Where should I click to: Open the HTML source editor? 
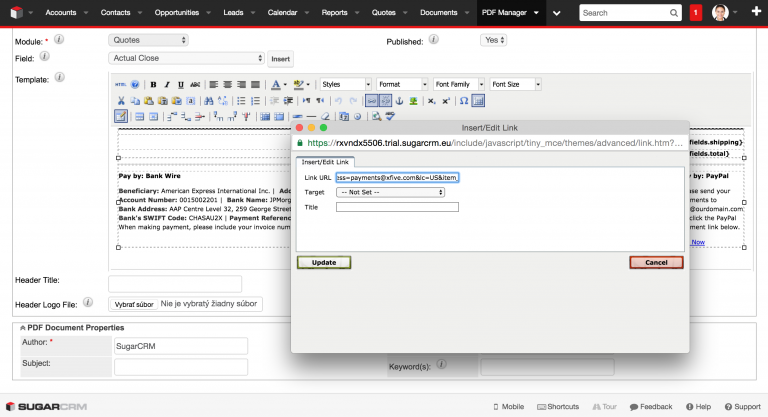point(120,84)
